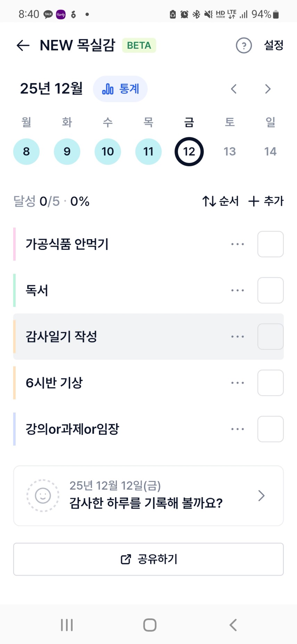Expand the gratitude record card chevron
The width and height of the screenshot is (297, 644).
tap(262, 496)
